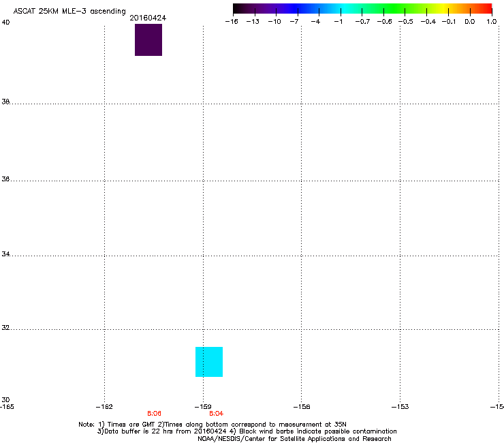Screen dimensions: 504x443
Task: Click the latitude label '34'
Action: (5, 254)
